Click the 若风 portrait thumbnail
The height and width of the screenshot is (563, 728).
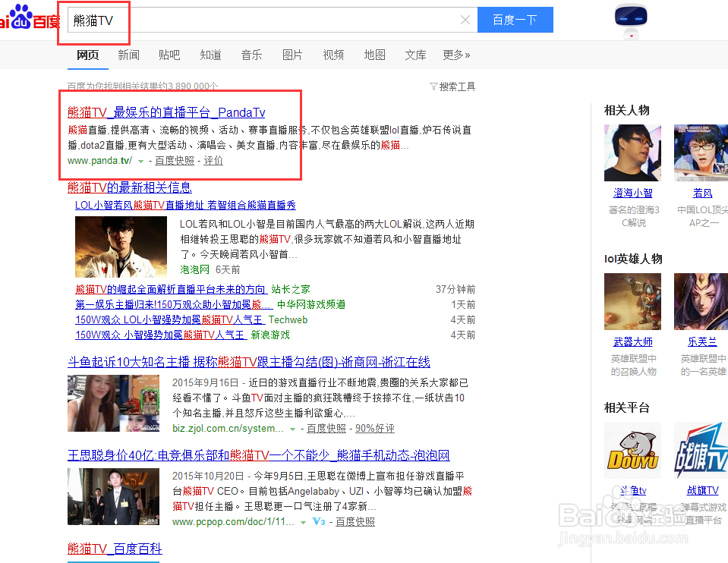pos(701,153)
